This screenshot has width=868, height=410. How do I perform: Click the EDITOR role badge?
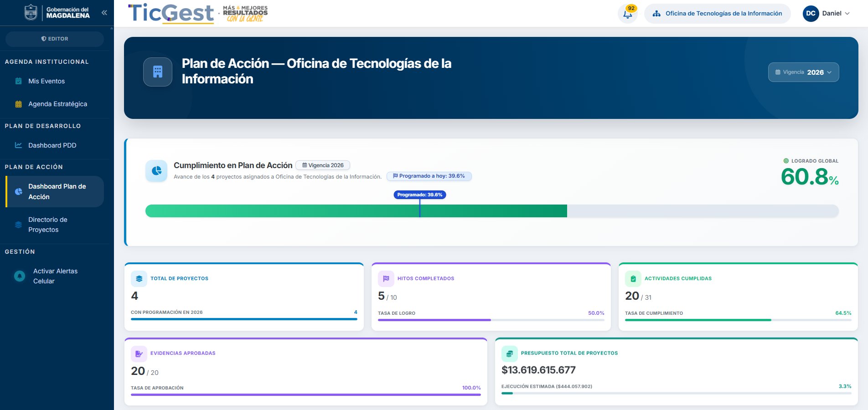click(55, 39)
